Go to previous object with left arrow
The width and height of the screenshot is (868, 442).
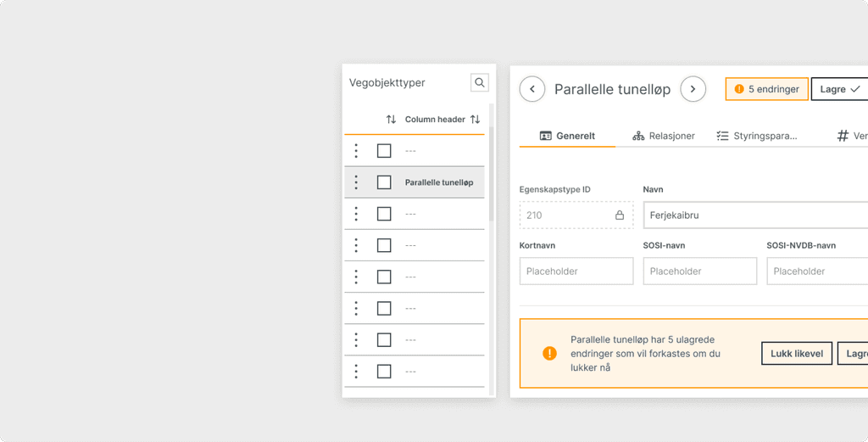click(532, 89)
